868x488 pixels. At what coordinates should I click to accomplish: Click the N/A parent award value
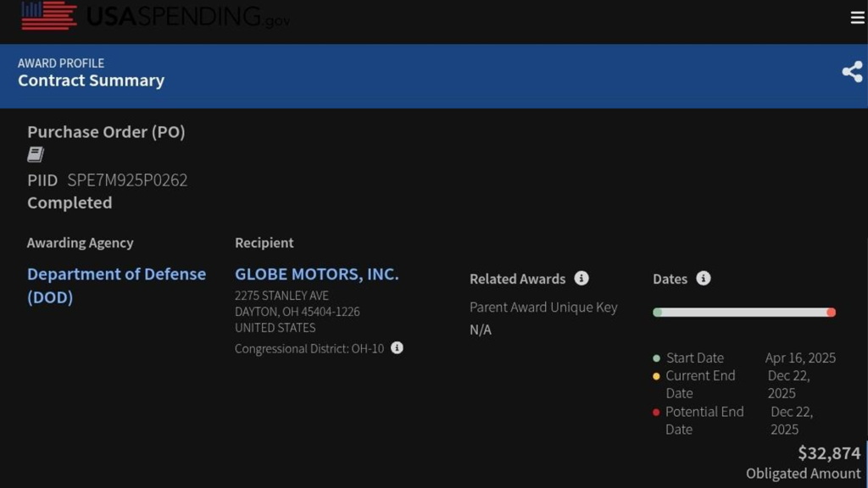[x=481, y=330]
